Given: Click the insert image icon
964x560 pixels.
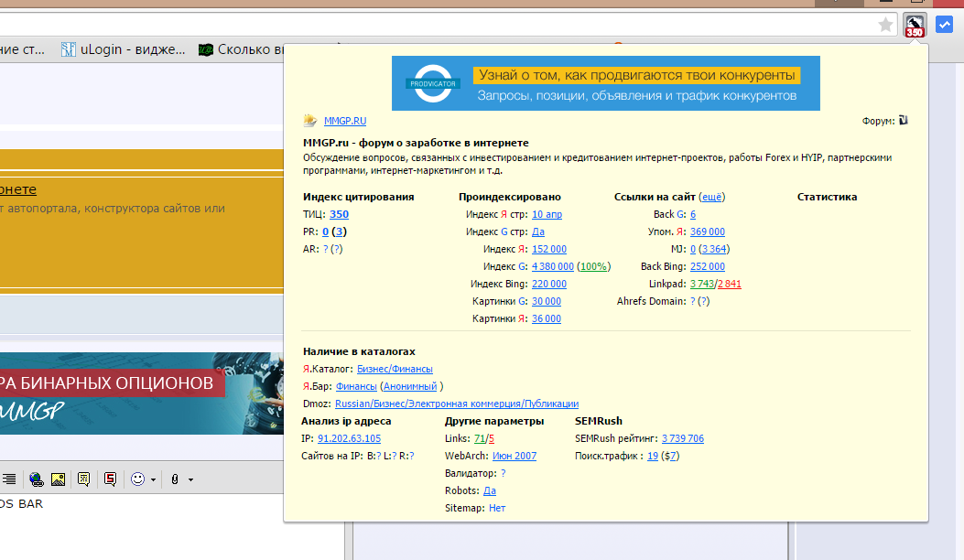Looking at the screenshot, I should pyautogui.click(x=58, y=479).
